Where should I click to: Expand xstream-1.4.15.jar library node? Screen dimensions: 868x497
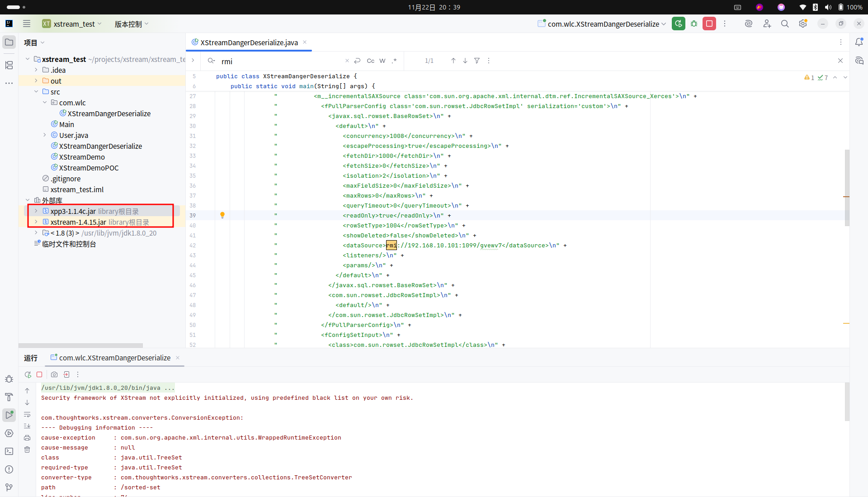(36, 222)
